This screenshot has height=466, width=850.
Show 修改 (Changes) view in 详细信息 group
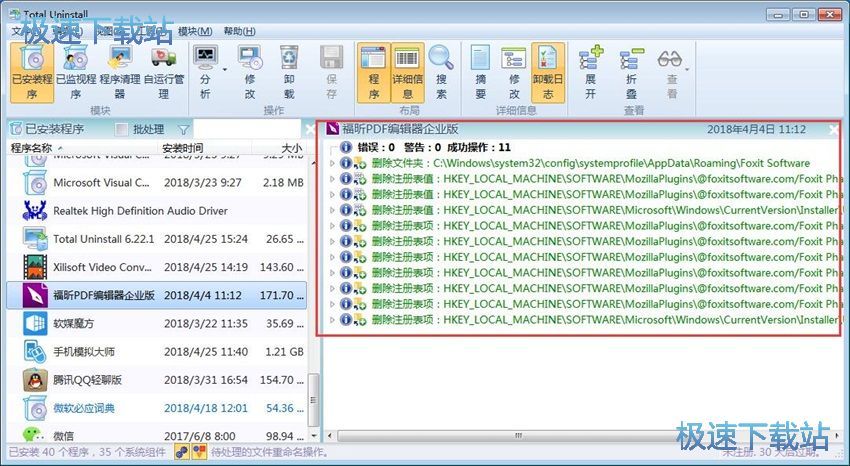pyautogui.click(x=514, y=73)
